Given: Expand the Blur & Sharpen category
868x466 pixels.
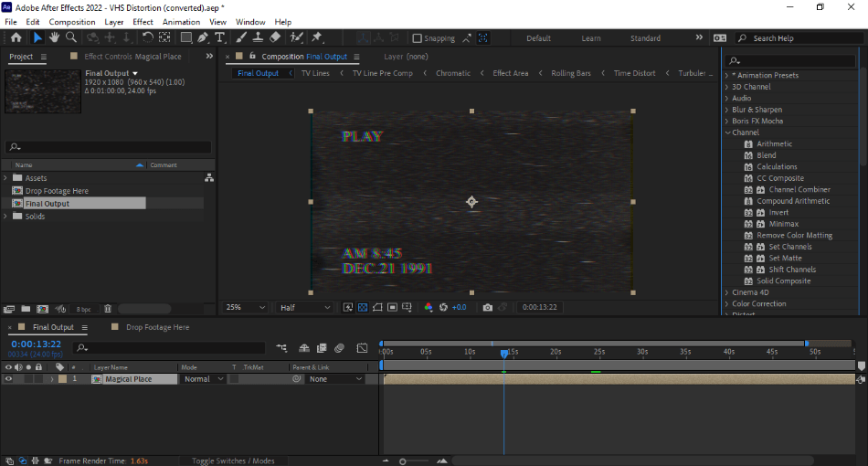Looking at the screenshot, I should 727,110.
